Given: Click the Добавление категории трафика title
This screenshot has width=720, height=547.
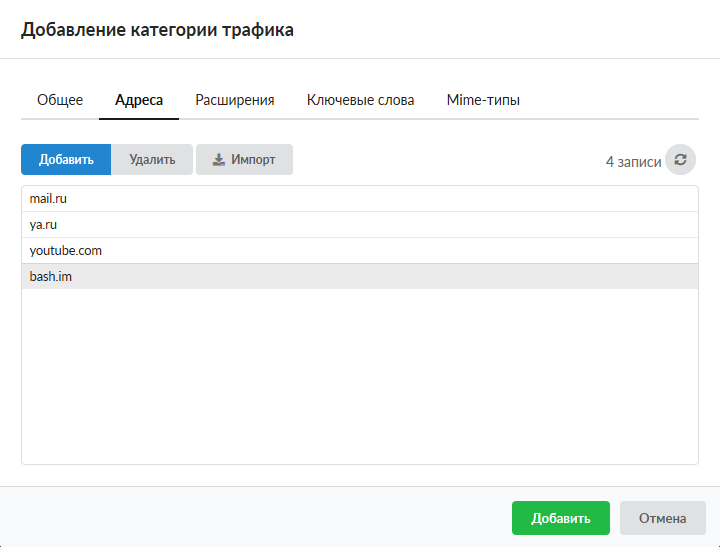Looking at the screenshot, I should coord(158,31).
